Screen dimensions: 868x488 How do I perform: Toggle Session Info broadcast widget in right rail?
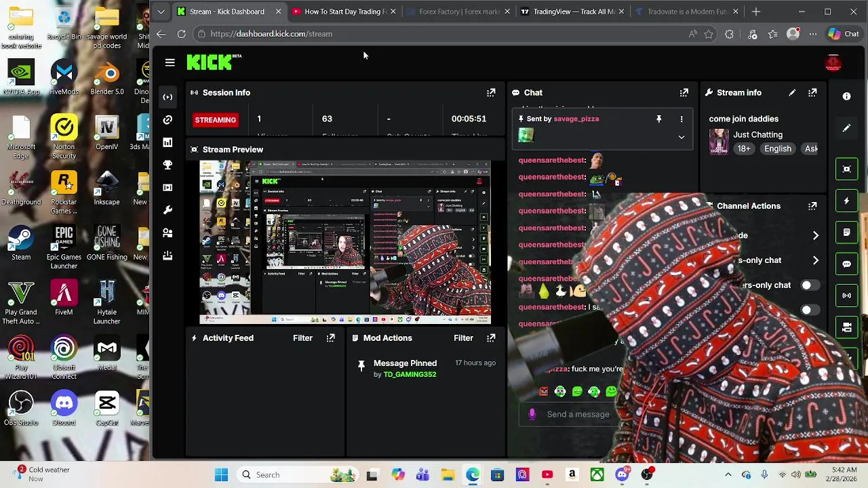[846, 296]
